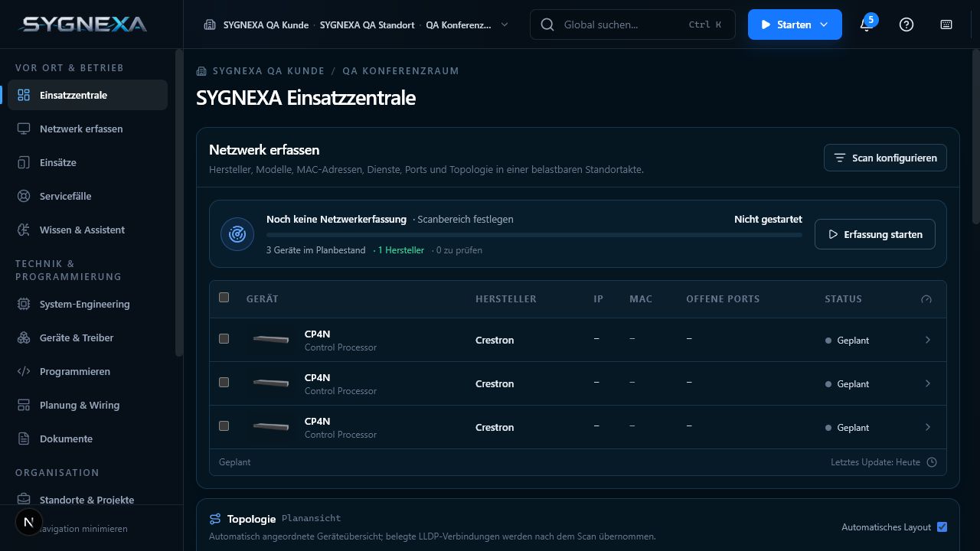The width and height of the screenshot is (980, 551).
Task: Click SYGNEXA QA KUNDE breadcrumb link
Action: coord(269,71)
